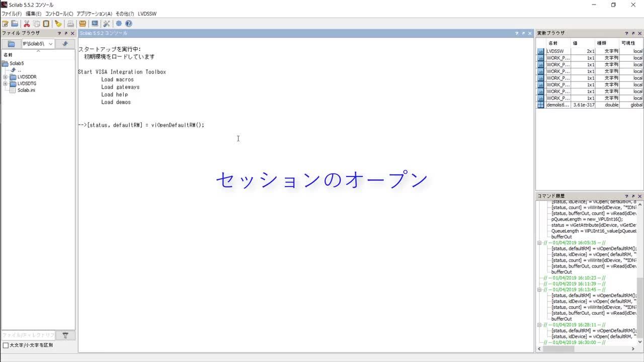Click the blue gear demos icon
This screenshot has width=644, height=362.
(x=119, y=24)
